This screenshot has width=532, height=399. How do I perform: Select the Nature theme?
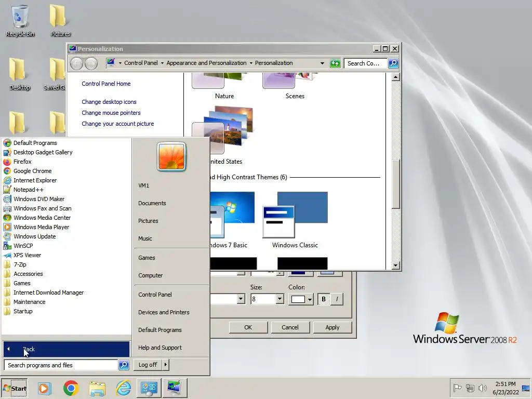[x=224, y=86]
